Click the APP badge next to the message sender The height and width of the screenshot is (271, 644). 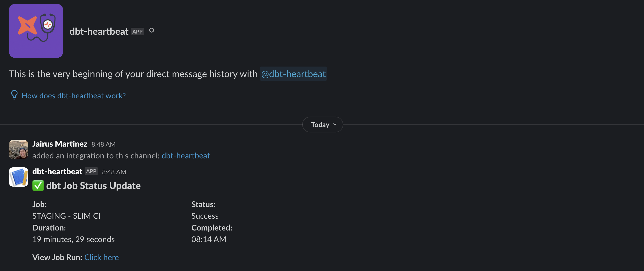[91, 171]
